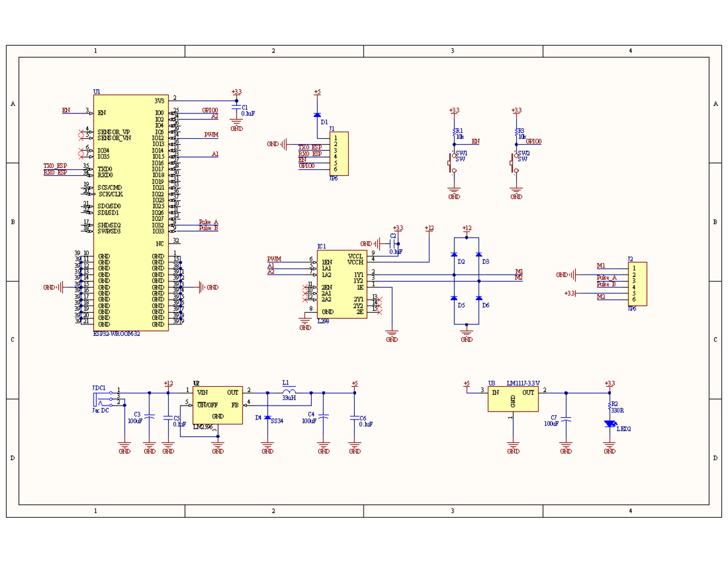Select the ESP32-WROOM-32 module U1 body
The height and width of the screenshot is (562, 728).
click(x=130, y=213)
